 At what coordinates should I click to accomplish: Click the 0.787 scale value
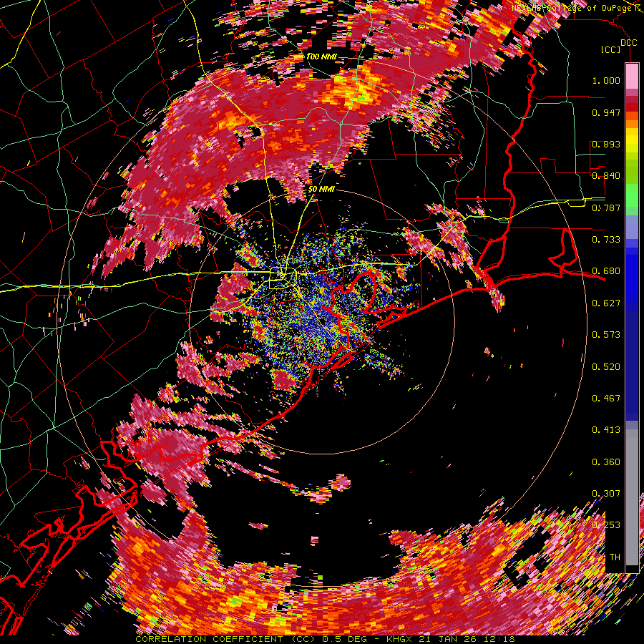click(x=606, y=208)
